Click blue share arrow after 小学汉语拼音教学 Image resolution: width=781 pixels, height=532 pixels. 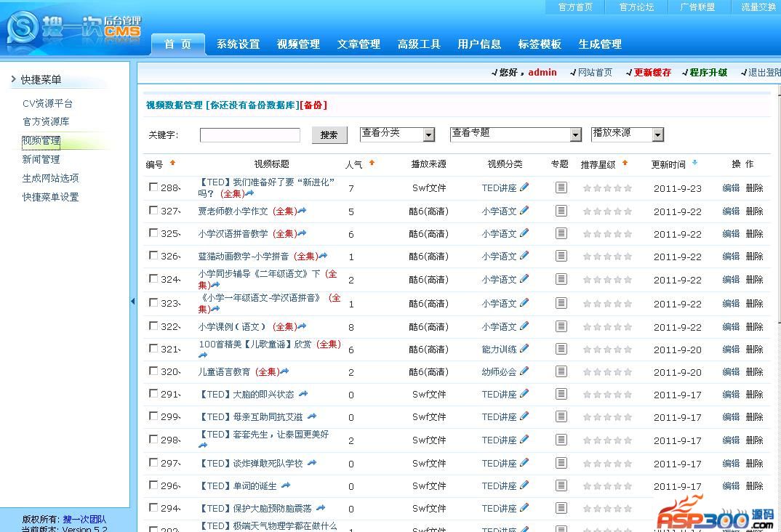click(302, 233)
